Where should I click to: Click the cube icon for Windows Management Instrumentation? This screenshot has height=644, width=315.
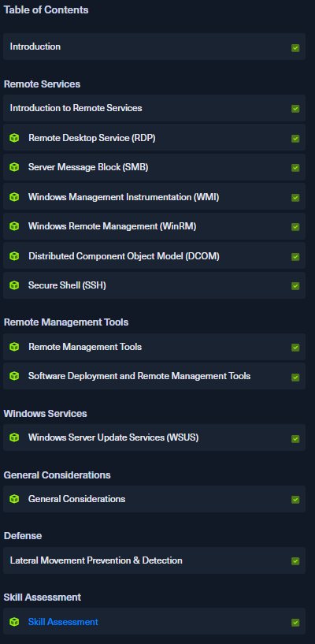(x=14, y=197)
